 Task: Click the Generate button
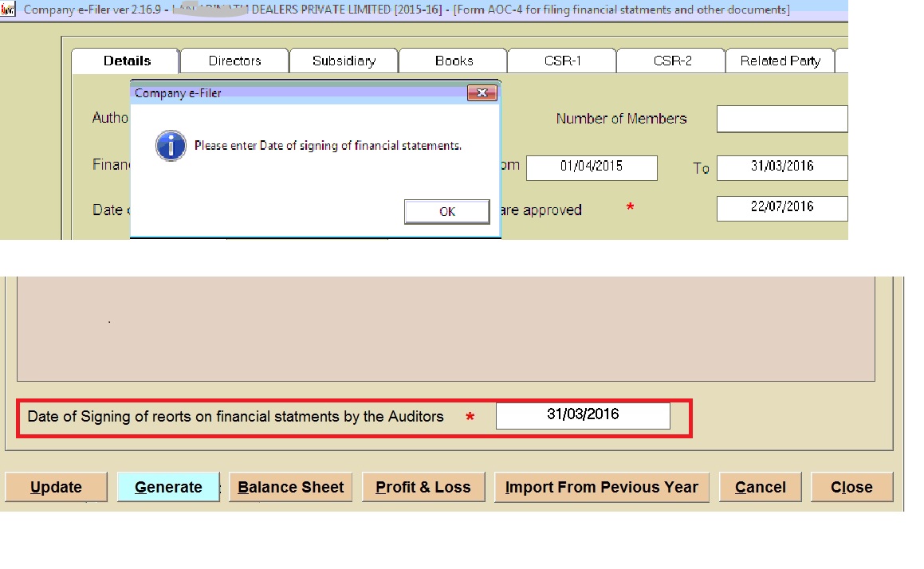[x=168, y=487]
